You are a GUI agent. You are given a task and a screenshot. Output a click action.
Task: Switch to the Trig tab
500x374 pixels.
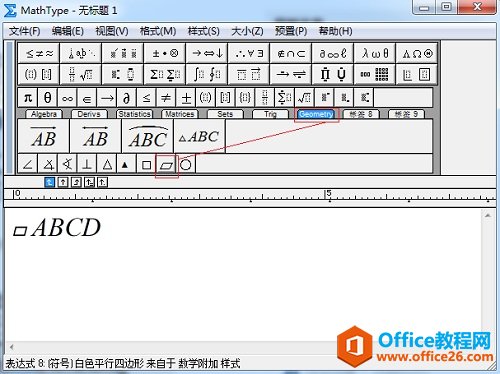point(270,114)
